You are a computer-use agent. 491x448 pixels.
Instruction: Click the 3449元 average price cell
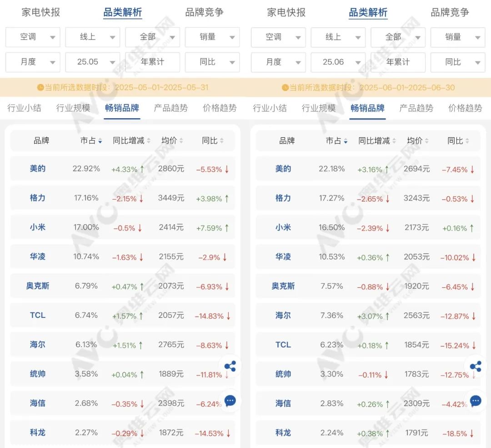[x=171, y=198]
